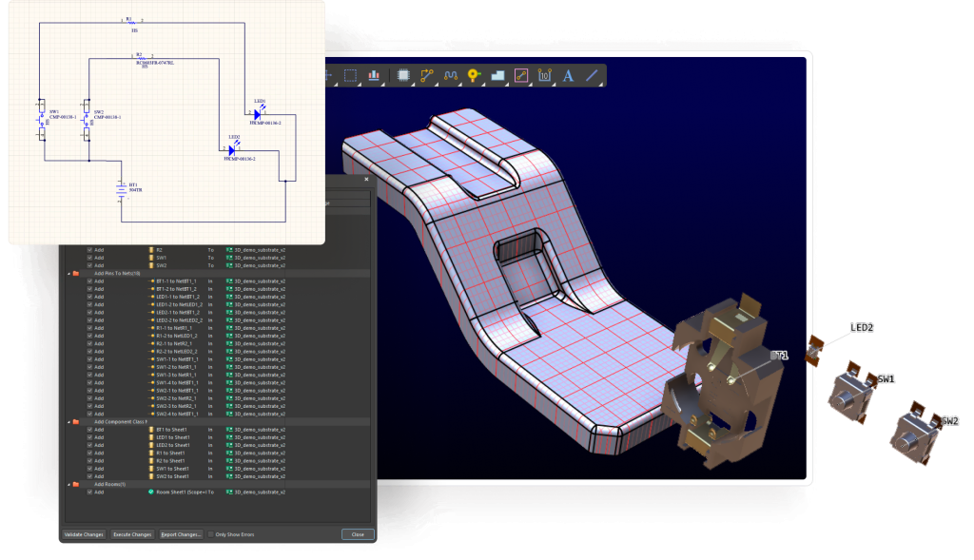Viewport: 974px width, 560px height.
Task: Click the Place Via tool
Action: click(x=474, y=75)
